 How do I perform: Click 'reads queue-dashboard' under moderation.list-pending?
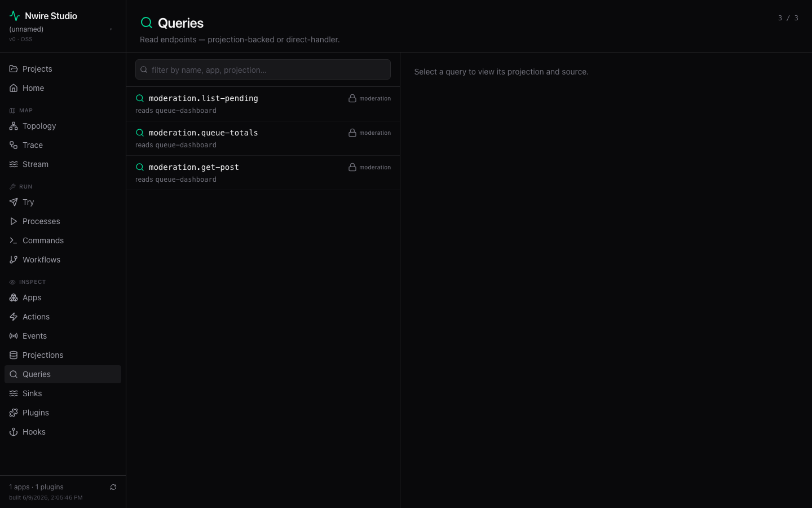[176, 111]
